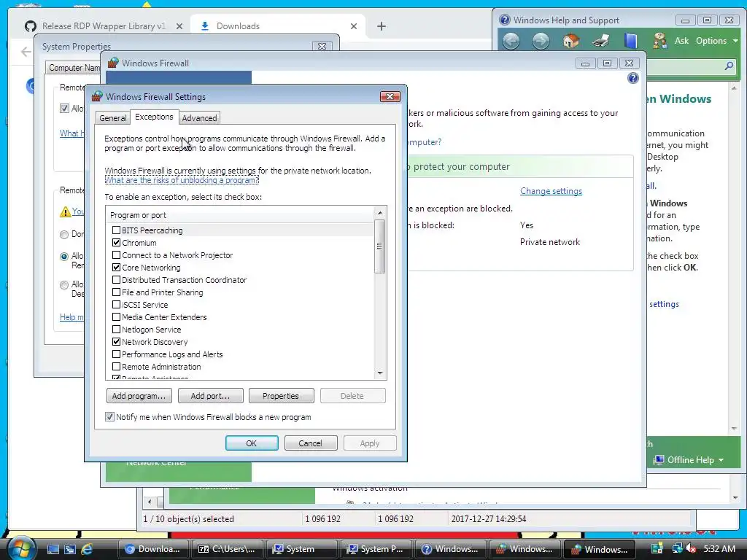Screen dimensions: 747x560
Task: Enable the BITS Peercaching exception
Action: tap(116, 230)
